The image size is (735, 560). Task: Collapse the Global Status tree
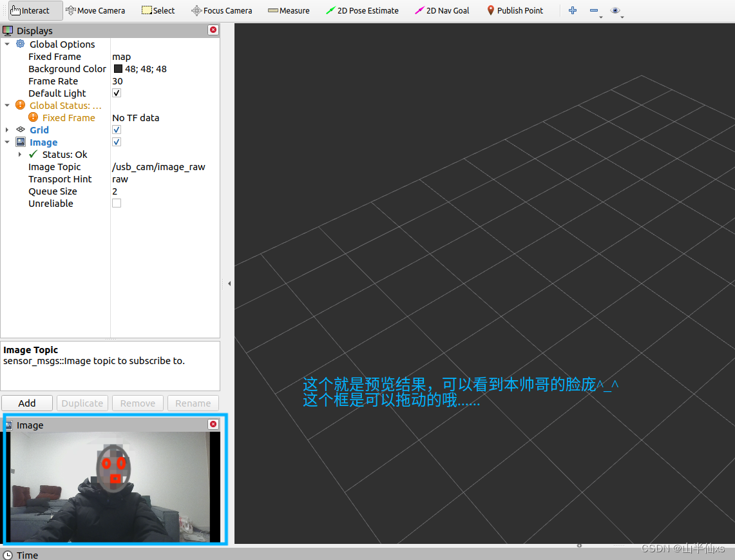coord(7,105)
